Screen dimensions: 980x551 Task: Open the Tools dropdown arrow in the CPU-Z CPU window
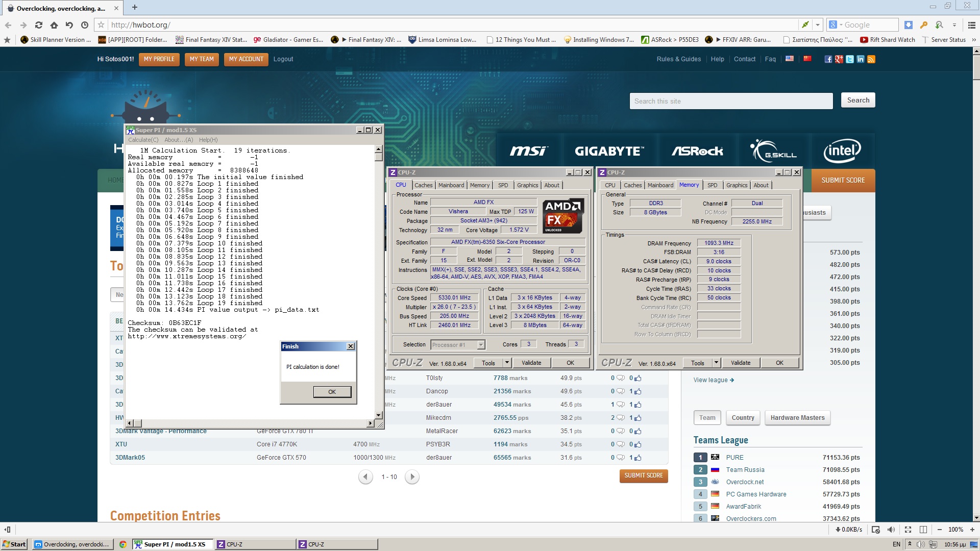507,363
